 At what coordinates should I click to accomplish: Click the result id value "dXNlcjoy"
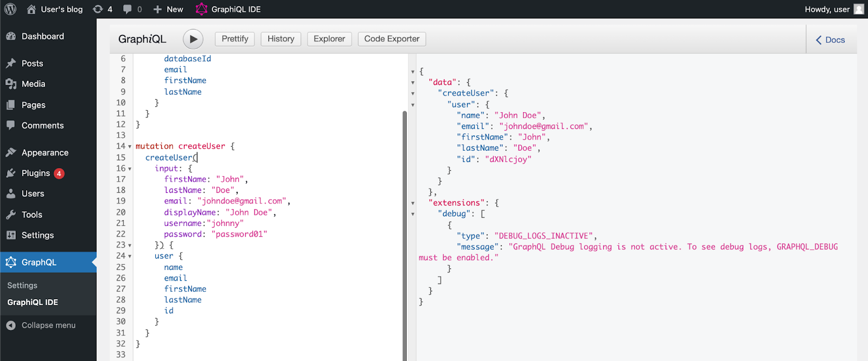tap(508, 159)
